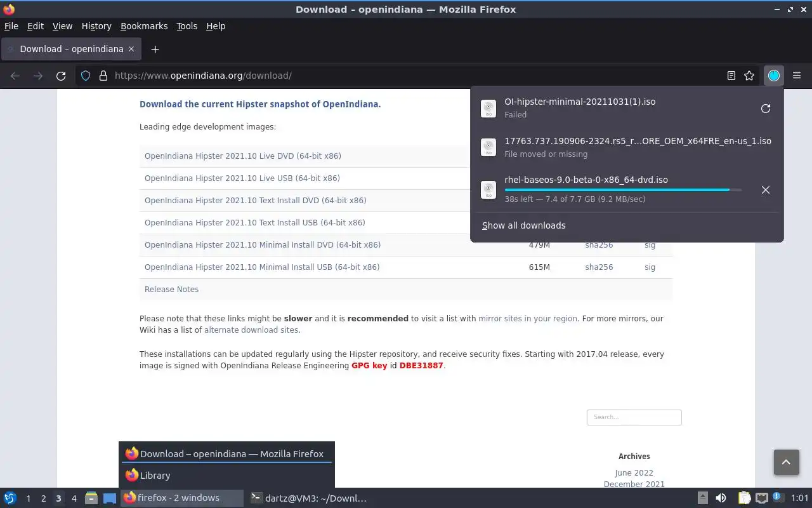
Task: Open Show all downloads
Action: point(523,225)
